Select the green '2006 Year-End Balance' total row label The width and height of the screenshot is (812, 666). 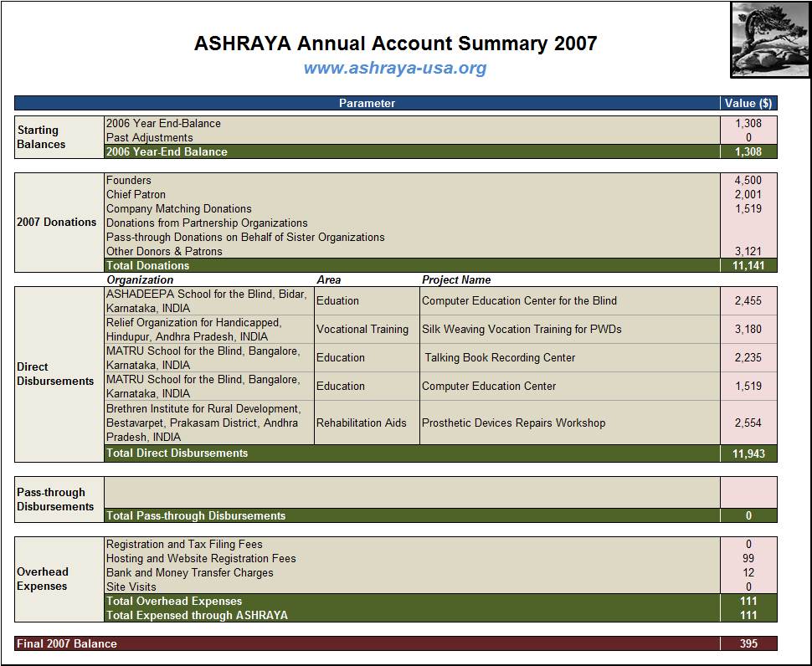[x=167, y=151]
